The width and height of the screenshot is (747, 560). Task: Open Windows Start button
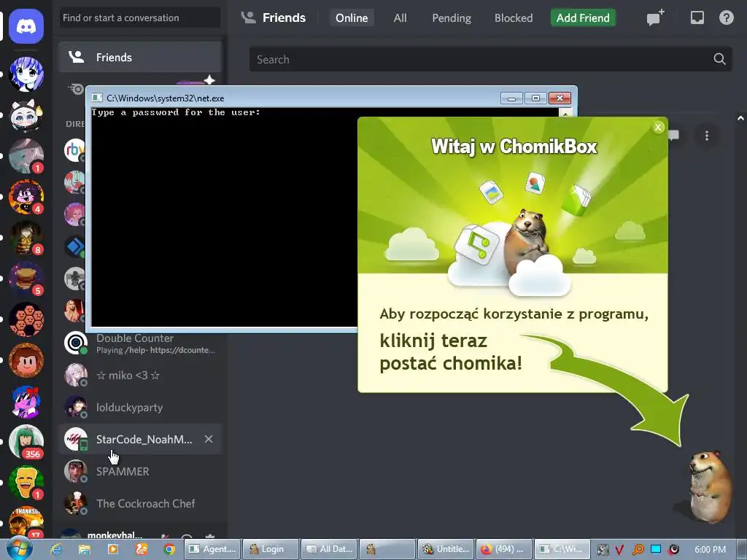[20, 548]
